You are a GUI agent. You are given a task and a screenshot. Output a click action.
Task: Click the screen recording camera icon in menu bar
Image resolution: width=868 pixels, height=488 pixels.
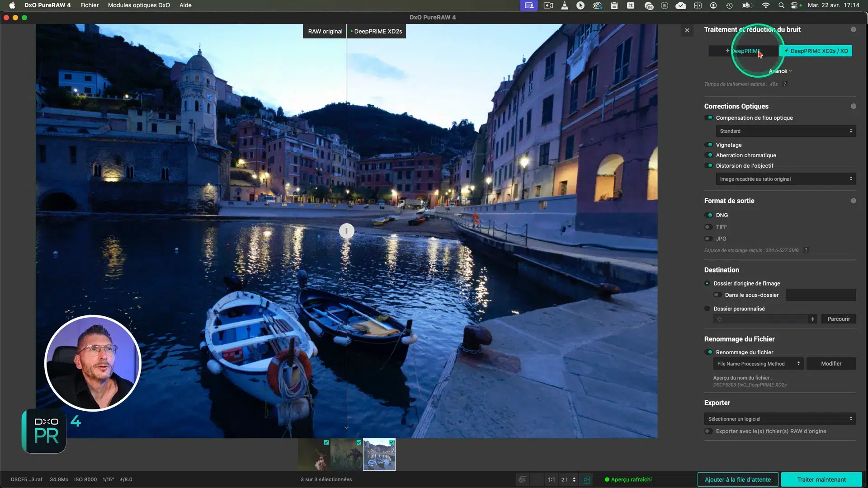pos(548,5)
